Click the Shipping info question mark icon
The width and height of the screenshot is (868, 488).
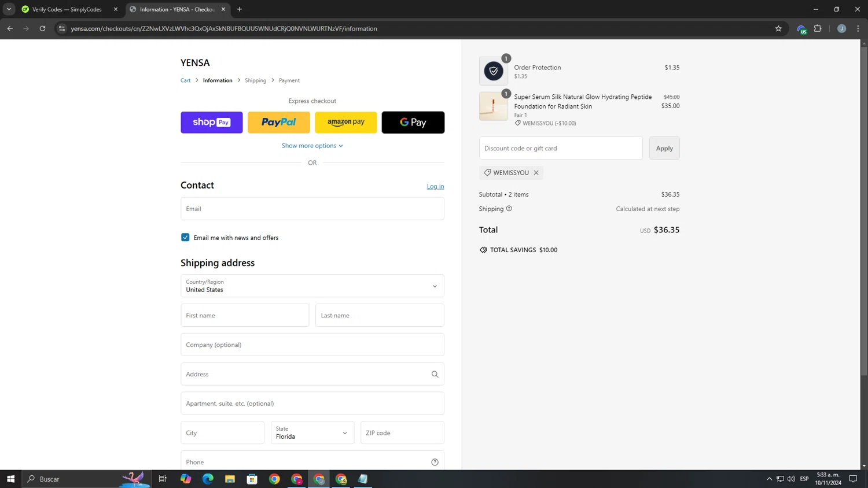509,209
